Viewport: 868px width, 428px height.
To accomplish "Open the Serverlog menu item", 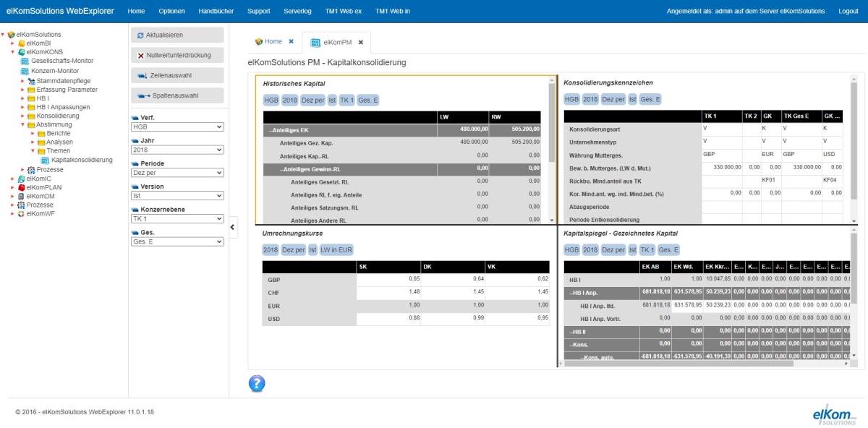I will 297,12.
